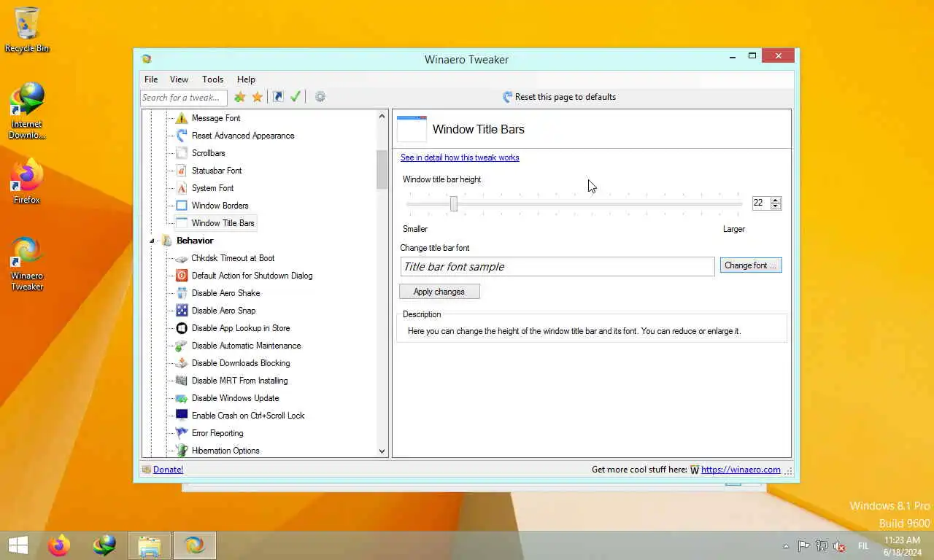Open the Tools menu
The image size is (934, 560).
click(x=212, y=79)
